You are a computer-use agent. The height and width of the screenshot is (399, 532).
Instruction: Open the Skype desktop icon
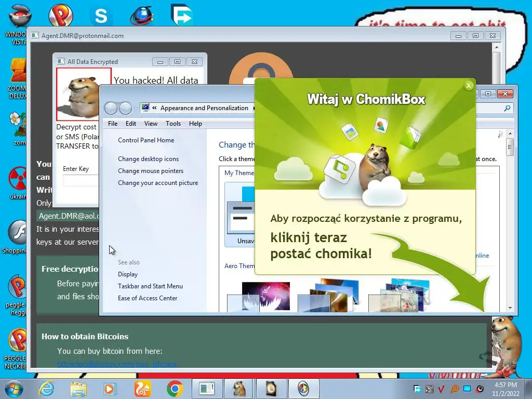coord(101,16)
